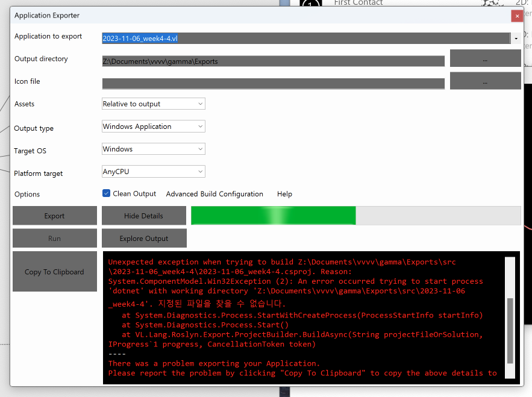Open the Platform target AnyCPU dropdown
This screenshot has height=397, width=532.
[154, 171]
